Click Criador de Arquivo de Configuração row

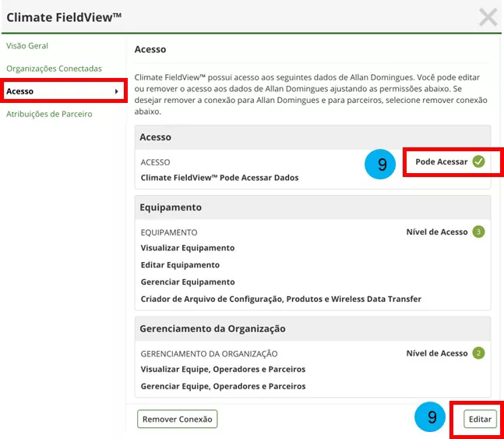[x=280, y=299]
